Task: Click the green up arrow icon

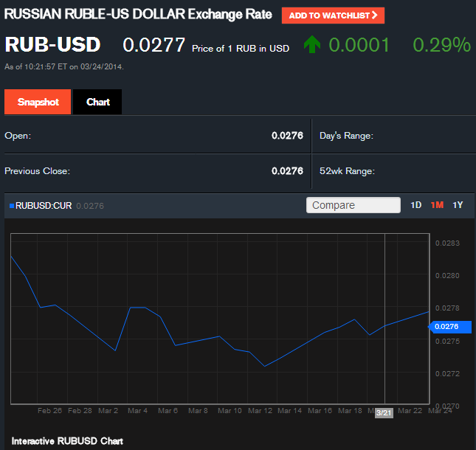Action: 311,45
